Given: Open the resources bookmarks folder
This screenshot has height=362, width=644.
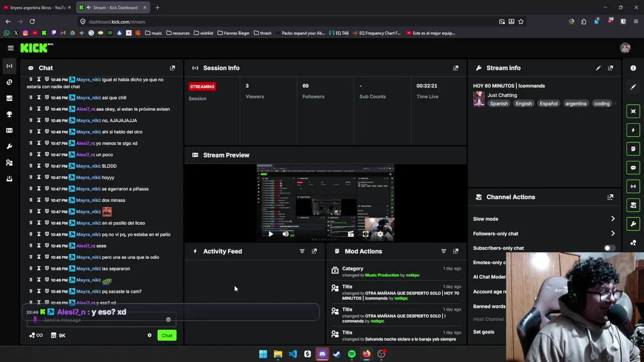Looking at the screenshot, I should coord(178,33).
